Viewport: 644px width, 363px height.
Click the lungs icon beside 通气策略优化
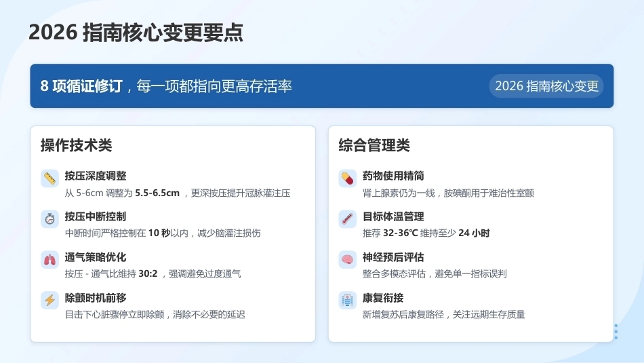point(49,260)
